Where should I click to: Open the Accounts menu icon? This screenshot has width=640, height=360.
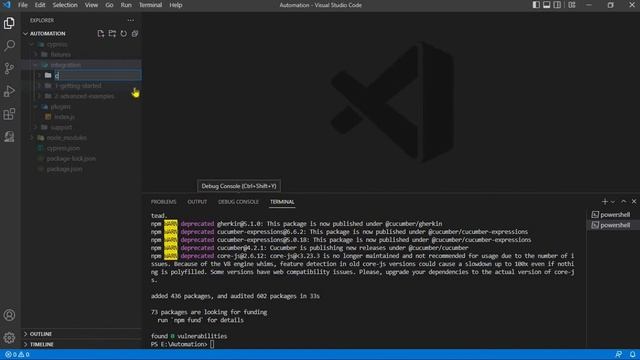pyautogui.click(x=9, y=315)
